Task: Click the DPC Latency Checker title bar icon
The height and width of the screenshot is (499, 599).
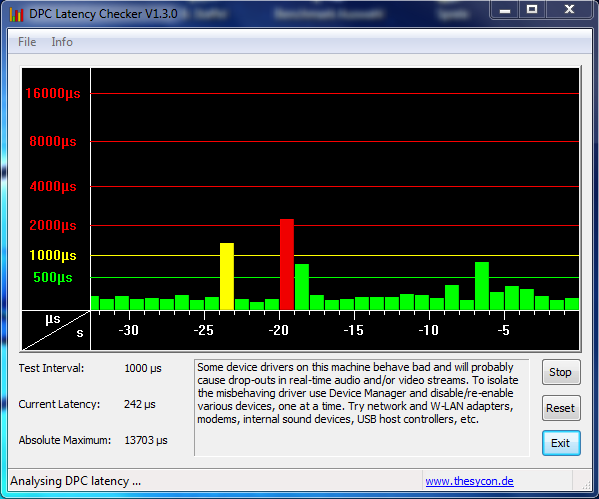Action: pos(16,14)
